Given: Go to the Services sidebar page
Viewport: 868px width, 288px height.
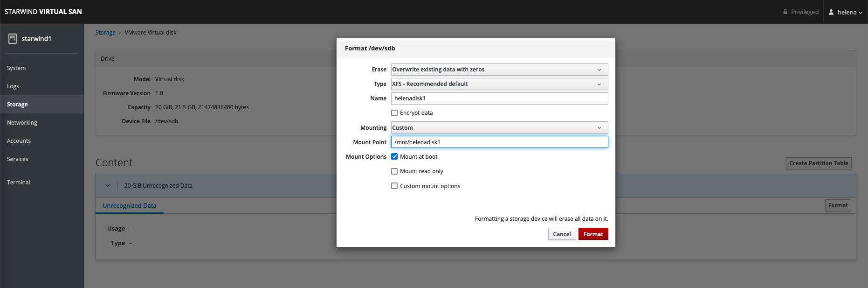Looking at the screenshot, I should pyautogui.click(x=18, y=159).
